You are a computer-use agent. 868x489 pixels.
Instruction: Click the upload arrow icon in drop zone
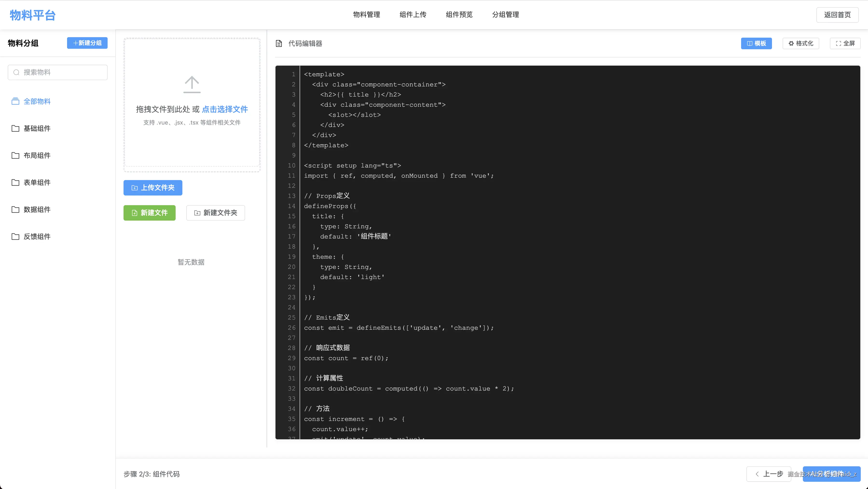point(192,84)
